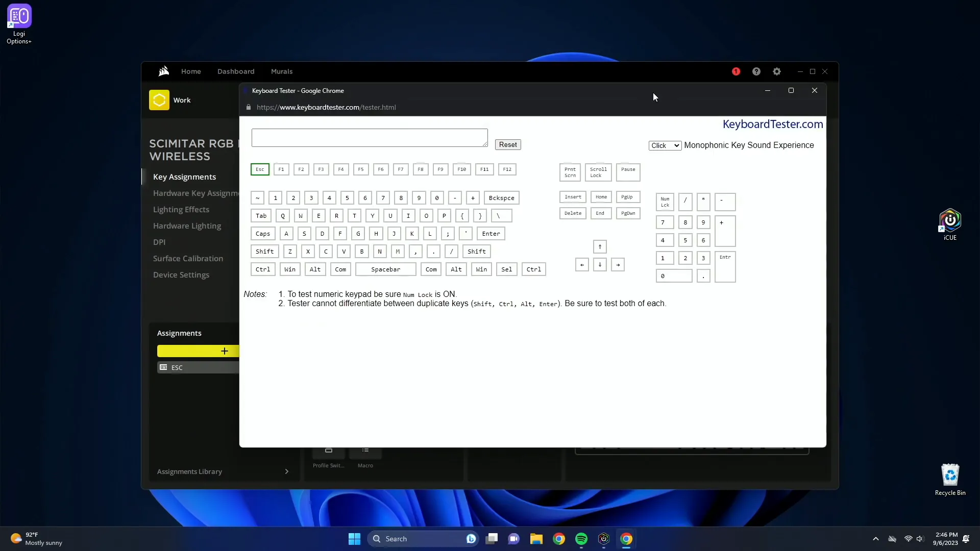
Task: Click the Reset button on keyboard tester
Action: (508, 145)
